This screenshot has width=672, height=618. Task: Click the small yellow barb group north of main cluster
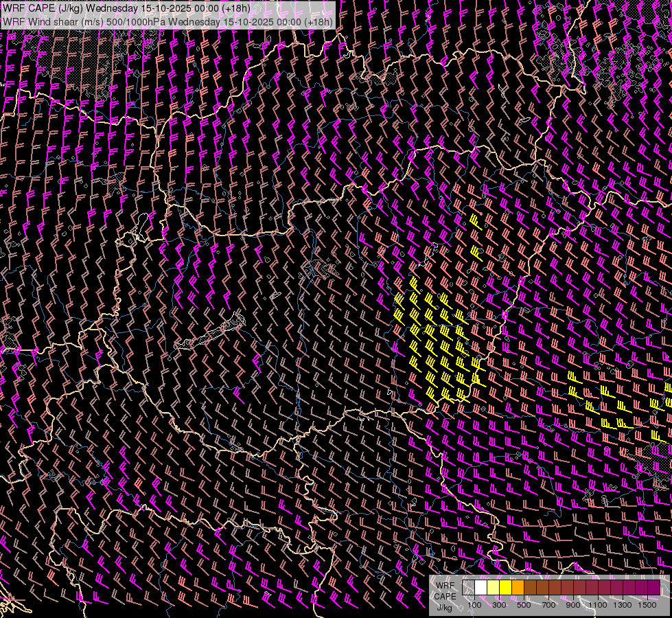click(474, 233)
